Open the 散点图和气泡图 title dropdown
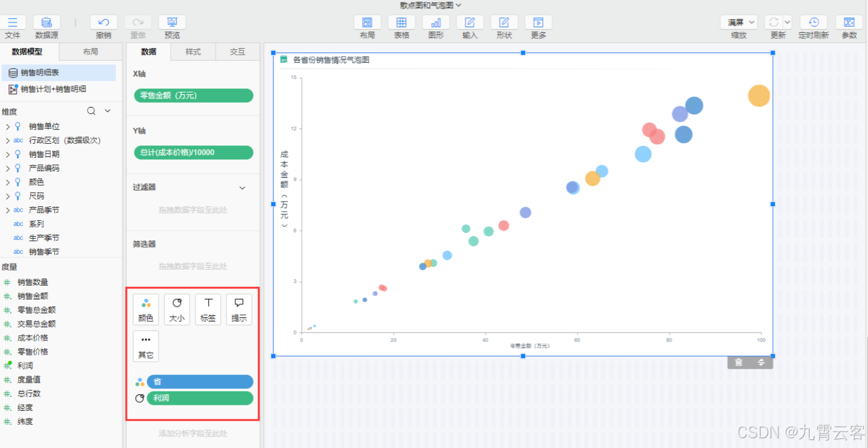 pos(431,5)
